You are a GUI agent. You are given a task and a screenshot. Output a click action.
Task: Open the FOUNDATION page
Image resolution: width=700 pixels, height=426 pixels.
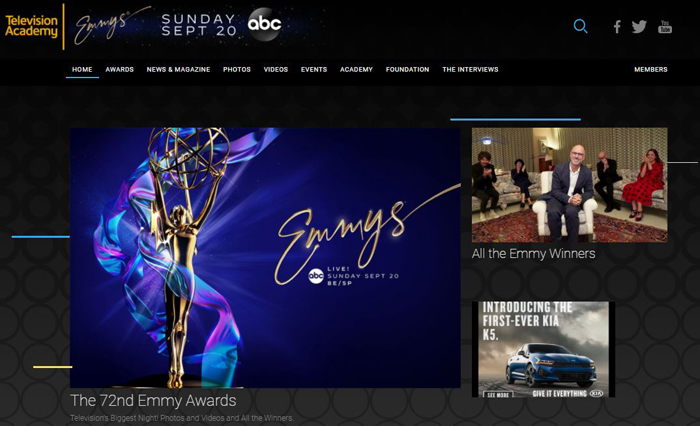pyautogui.click(x=408, y=70)
